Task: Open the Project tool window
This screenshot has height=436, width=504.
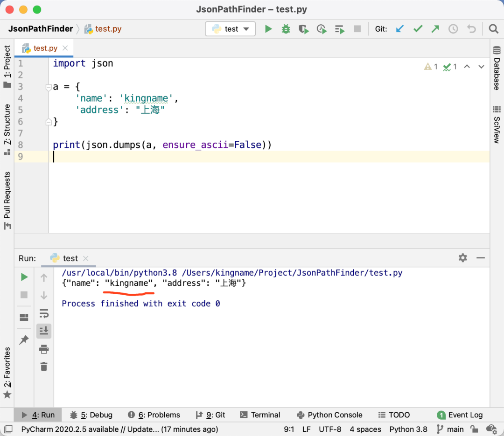Action: click(x=7, y=66)
